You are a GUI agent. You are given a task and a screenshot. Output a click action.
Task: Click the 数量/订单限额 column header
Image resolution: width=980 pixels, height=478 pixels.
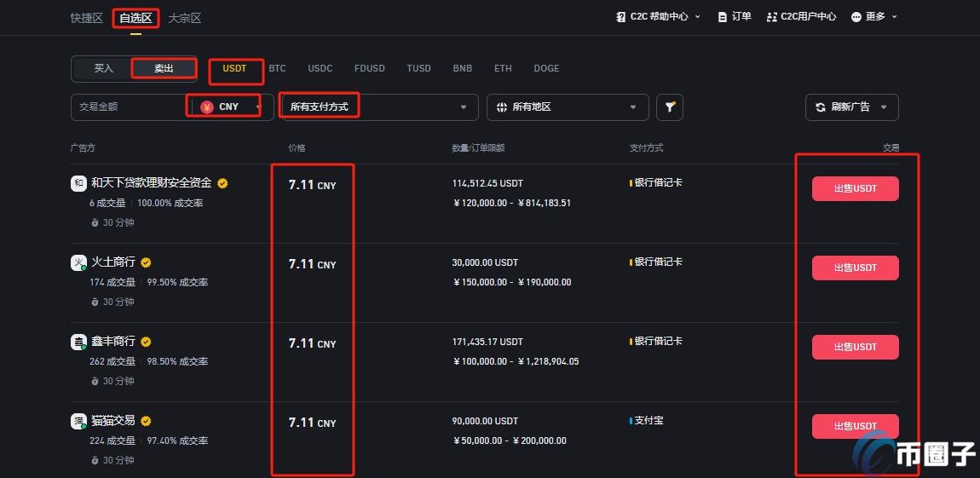pyautogui.click(x=478, y=148)
